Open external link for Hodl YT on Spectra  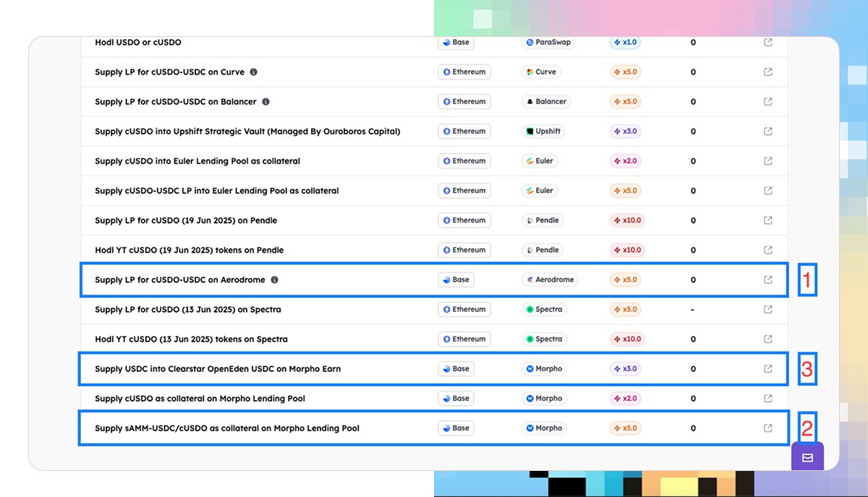(768, 339)
